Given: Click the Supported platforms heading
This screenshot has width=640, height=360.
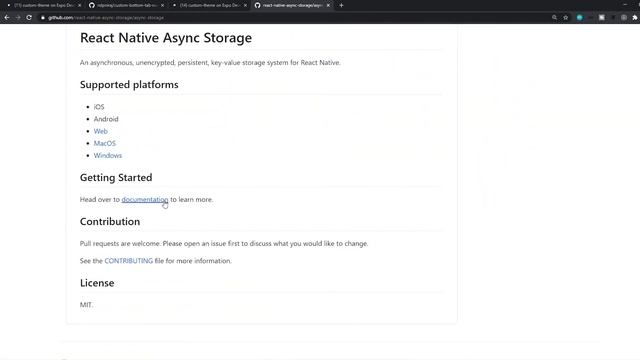Looking at the screenshot, I should (x=129, y=84).
